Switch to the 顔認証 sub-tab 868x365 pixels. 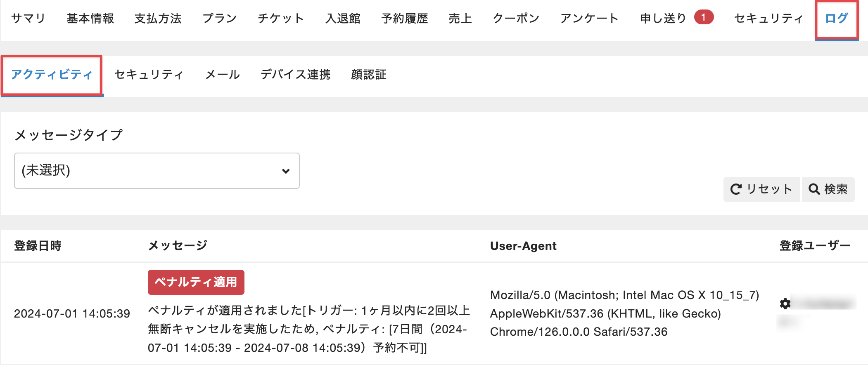pos(369,75)
